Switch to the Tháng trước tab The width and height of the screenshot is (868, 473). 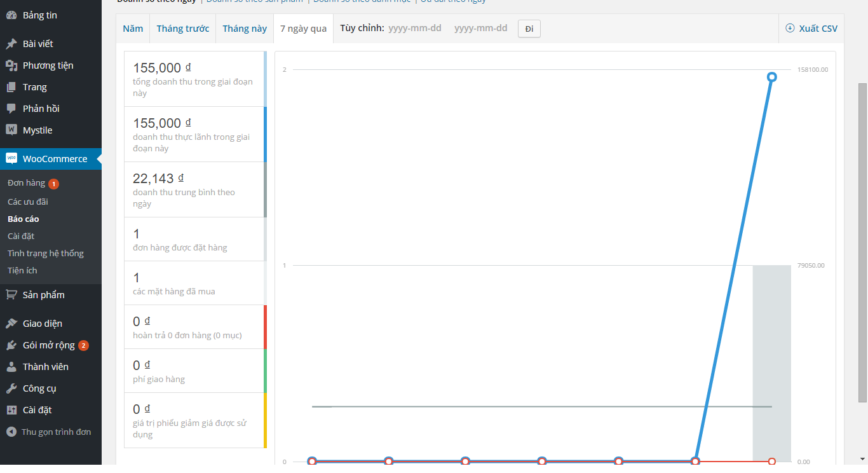click(183, 29)
